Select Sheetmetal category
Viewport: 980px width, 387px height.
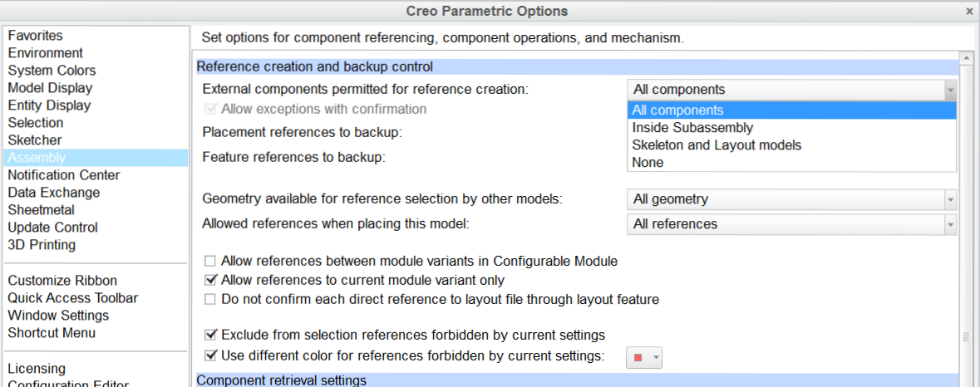coord(42,210)
